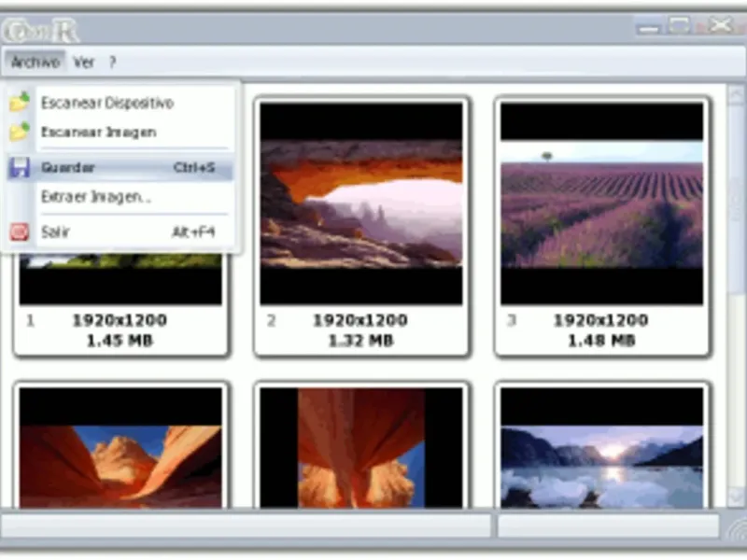Click the scrollbar down arrow
Image resolution: width=747 pixels, height=560 pixels.
click(x=737, y=497)
